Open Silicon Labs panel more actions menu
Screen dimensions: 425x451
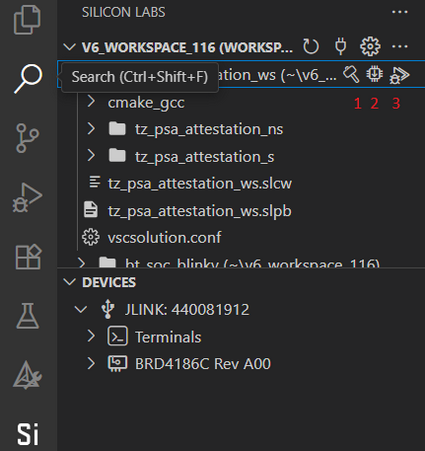point(400,12)
